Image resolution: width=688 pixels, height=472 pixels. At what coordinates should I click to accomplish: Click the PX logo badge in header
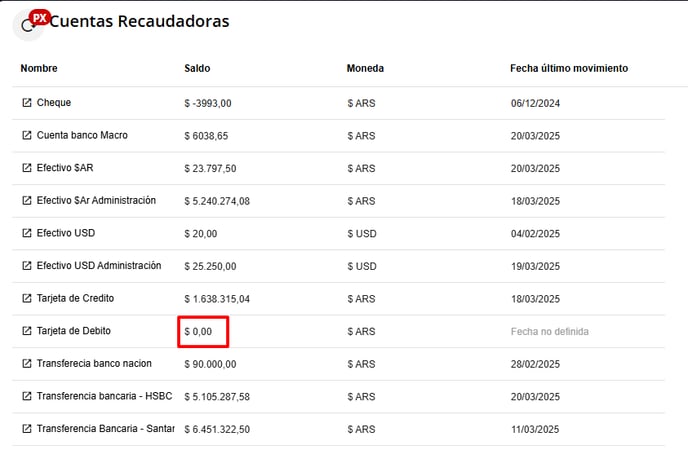pos(39,18)
